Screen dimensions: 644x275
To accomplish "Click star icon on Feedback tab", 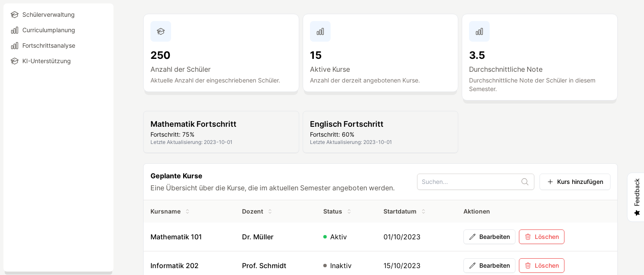I will click(x=637, y=213).
